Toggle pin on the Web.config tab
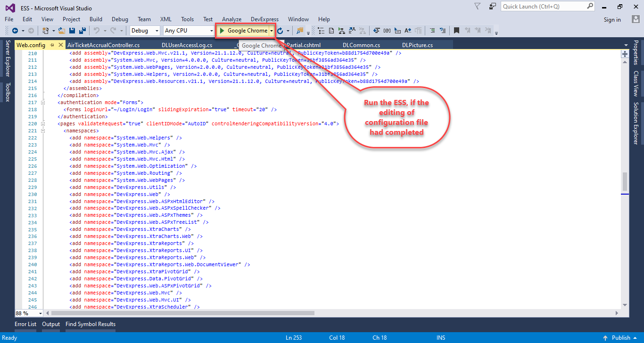 pos(52,45)
